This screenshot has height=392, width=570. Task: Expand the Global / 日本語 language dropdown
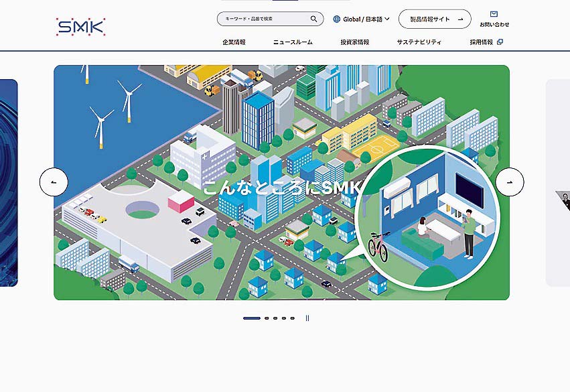pyautogui.click(x=361, y=19)
